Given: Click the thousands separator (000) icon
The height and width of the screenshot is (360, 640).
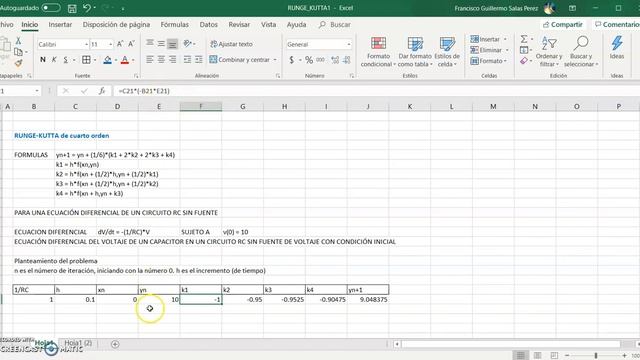Looking at the screenshot, I should tap(320, 60).
